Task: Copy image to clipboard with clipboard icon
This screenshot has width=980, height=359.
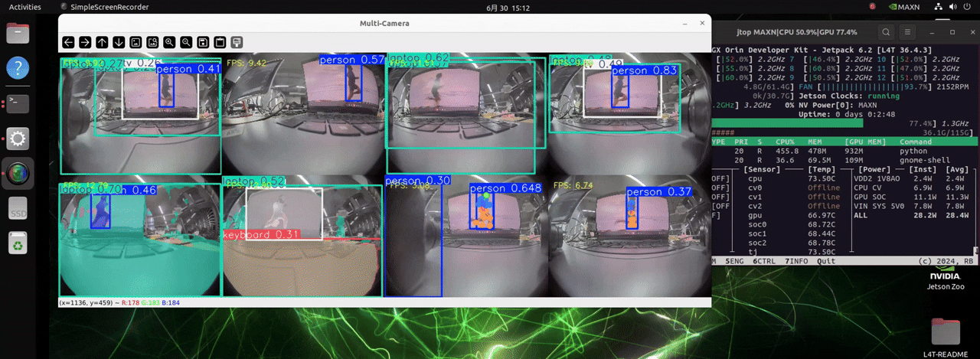Action: pyautogui.click(x=220, y=42)
